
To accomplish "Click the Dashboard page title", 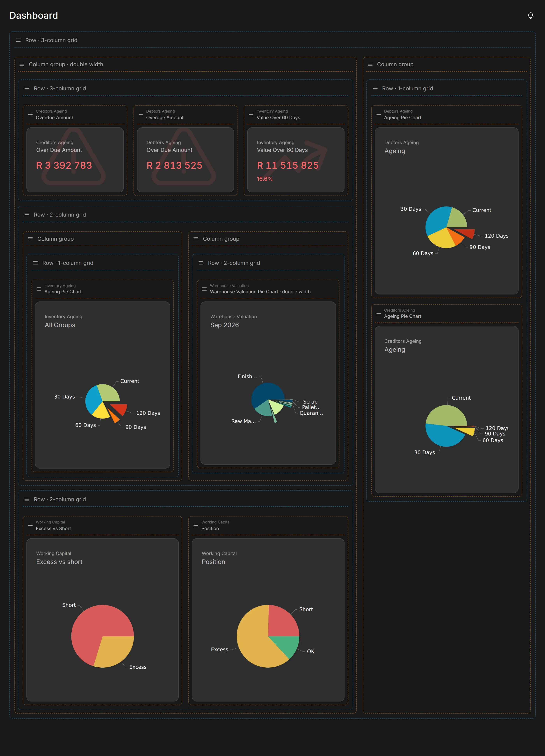I will [34, 15].
